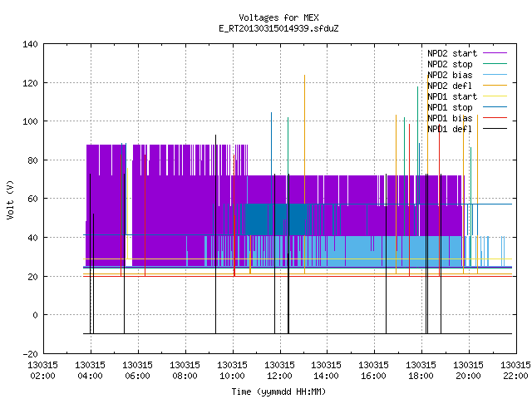Click the 'NPD2 start' legend label
This screenshot has height=399, width=532.
[452, 53]
